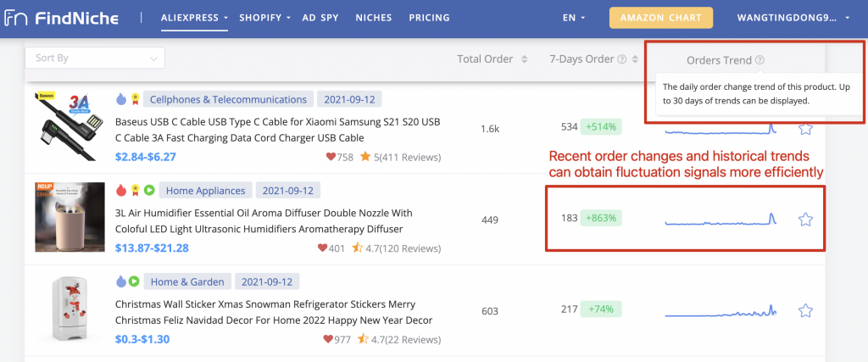Click the 2021-09-12 date tag on Humidifier row
Screen dimensions: 868x362
point(288,191)
